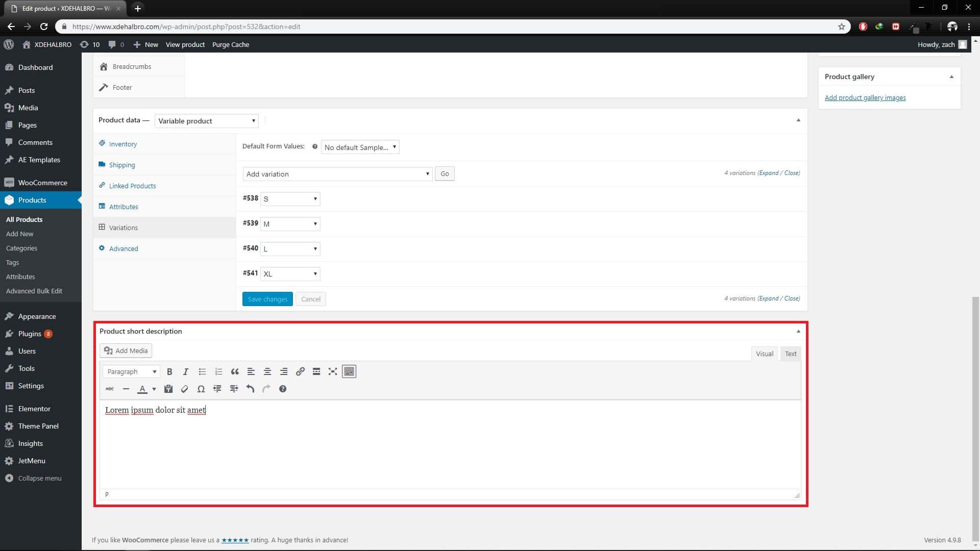Open the product type Variable product dropdown
980x551 pixels.
point(206,121)
